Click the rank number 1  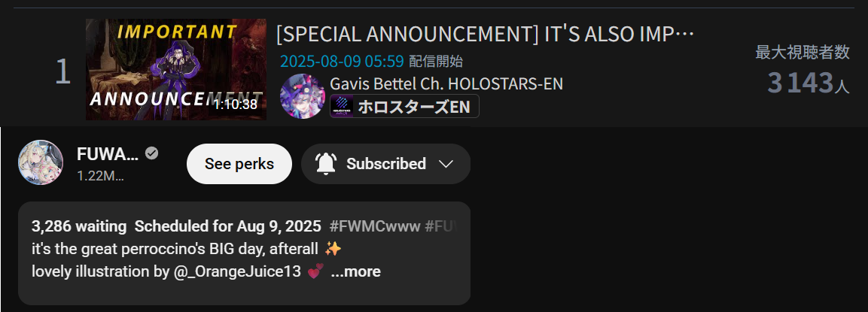pos(63,71)
